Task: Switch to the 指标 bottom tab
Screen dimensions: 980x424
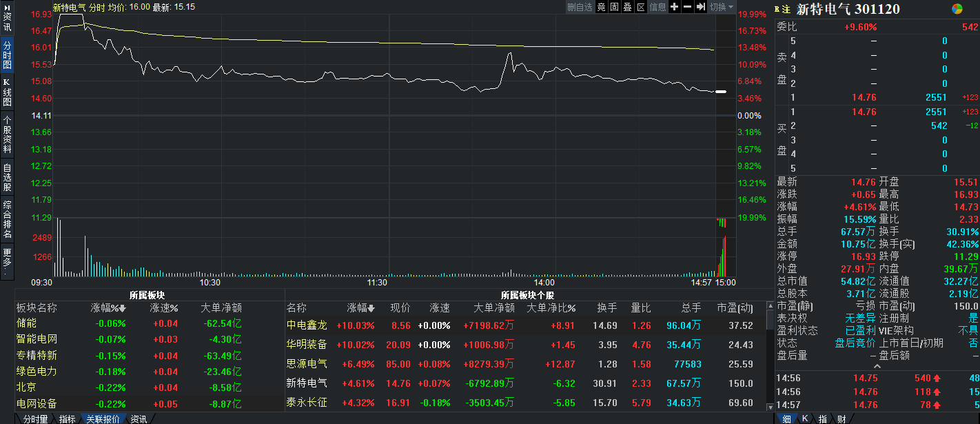Action: pyautogui.click(x=67, y=419)
